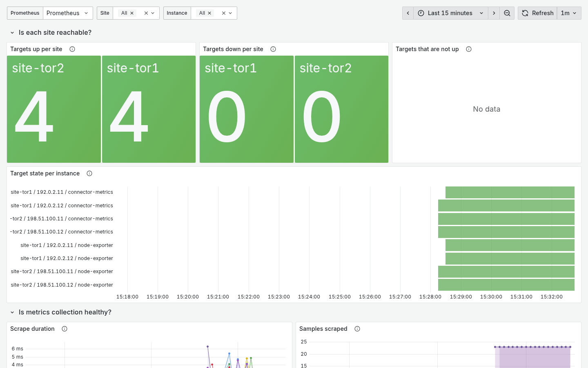
Task: Click the site-tor2 targets up stat tile
Action: click(x=54, y=109)
